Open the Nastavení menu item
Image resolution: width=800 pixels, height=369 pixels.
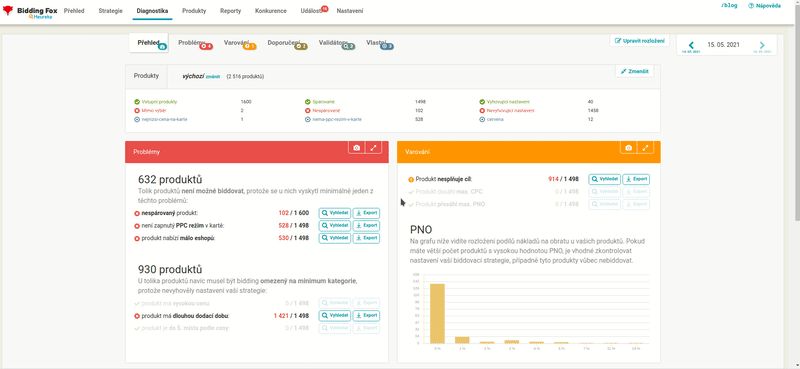350,11
